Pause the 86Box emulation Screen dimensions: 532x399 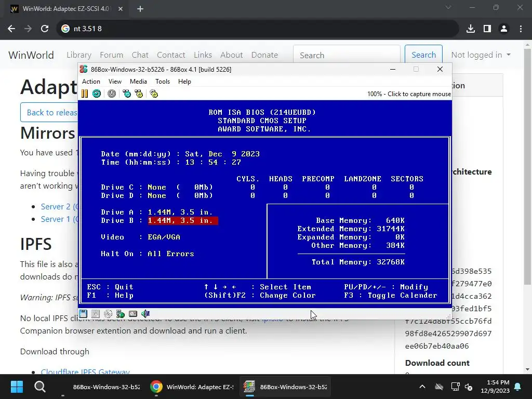click(85, 94)
